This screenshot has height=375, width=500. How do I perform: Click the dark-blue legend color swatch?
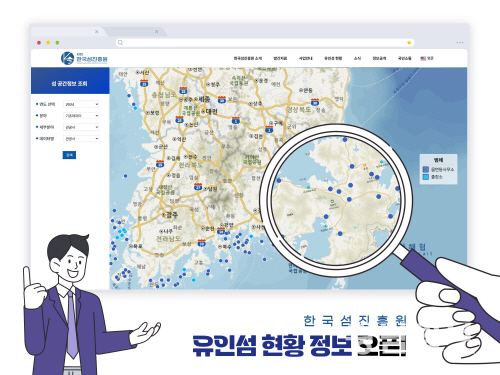tap(426, 169)
